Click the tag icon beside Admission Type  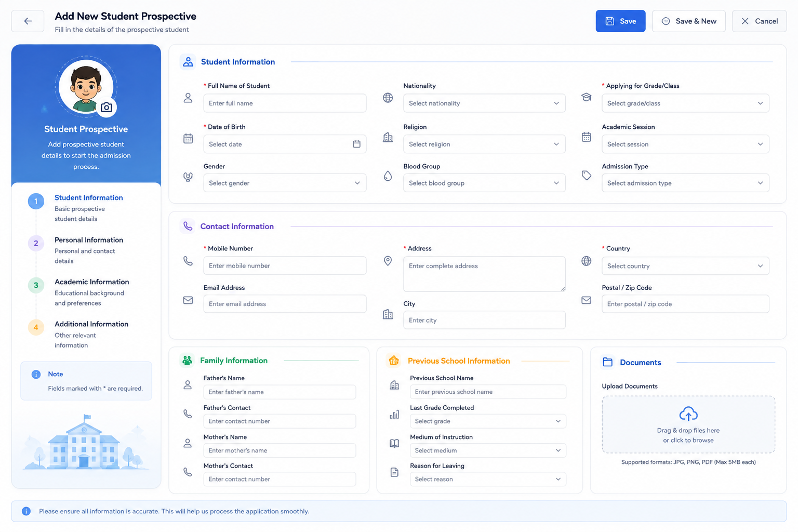click(586, 176)
